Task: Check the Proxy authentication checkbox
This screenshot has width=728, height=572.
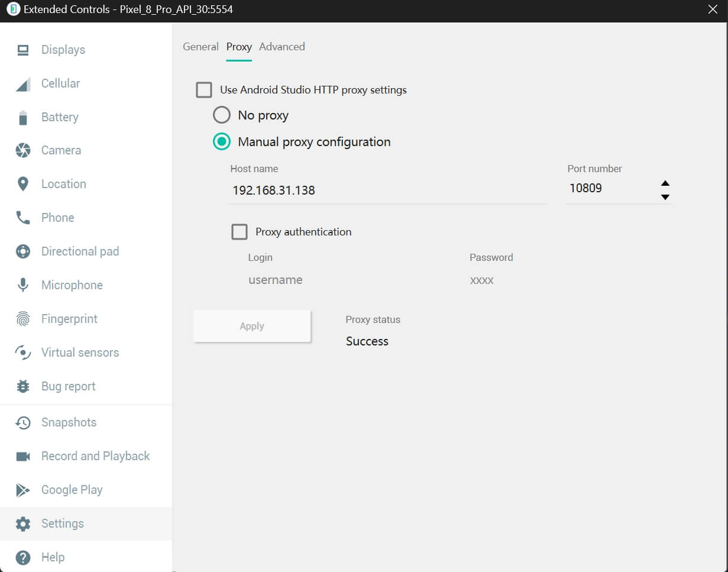Action: click(x=240, y=232)
